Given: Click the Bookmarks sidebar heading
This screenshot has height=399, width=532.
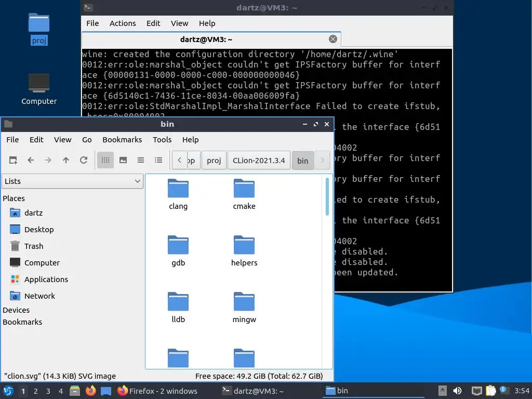Looking at the screenshot, I should pos(22,322).
